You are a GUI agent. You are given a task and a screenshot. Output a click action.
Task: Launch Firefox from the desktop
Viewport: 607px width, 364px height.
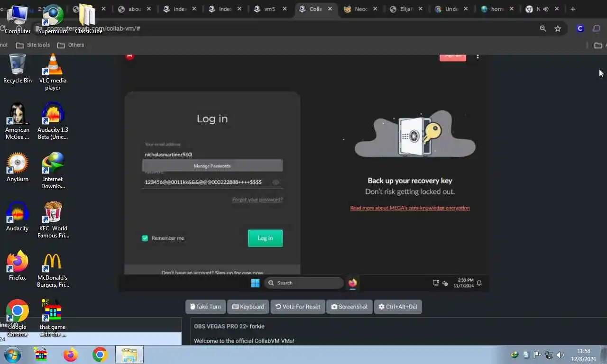click(18, 266)
